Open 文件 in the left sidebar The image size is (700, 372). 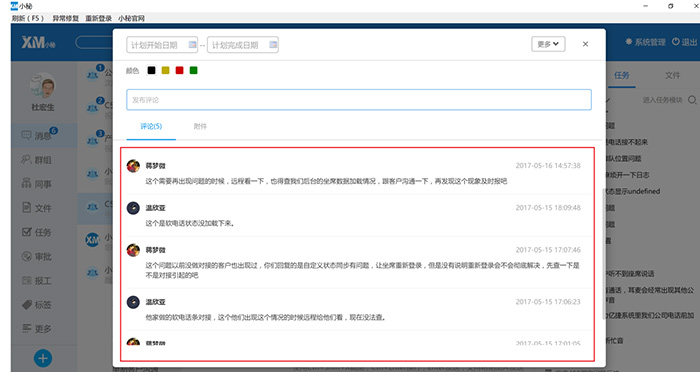pos(37,208)
